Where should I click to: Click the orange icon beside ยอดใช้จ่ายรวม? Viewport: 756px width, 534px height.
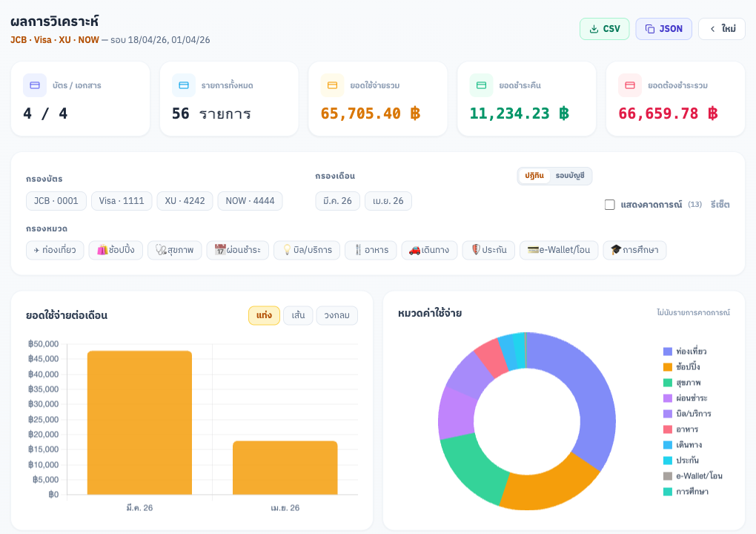[x=332, y=85]
